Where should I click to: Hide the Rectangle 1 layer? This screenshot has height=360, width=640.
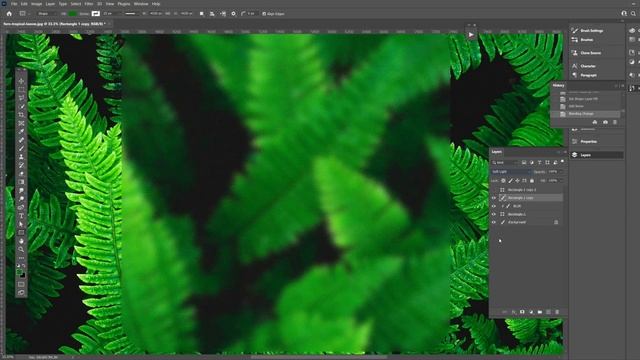493,214
